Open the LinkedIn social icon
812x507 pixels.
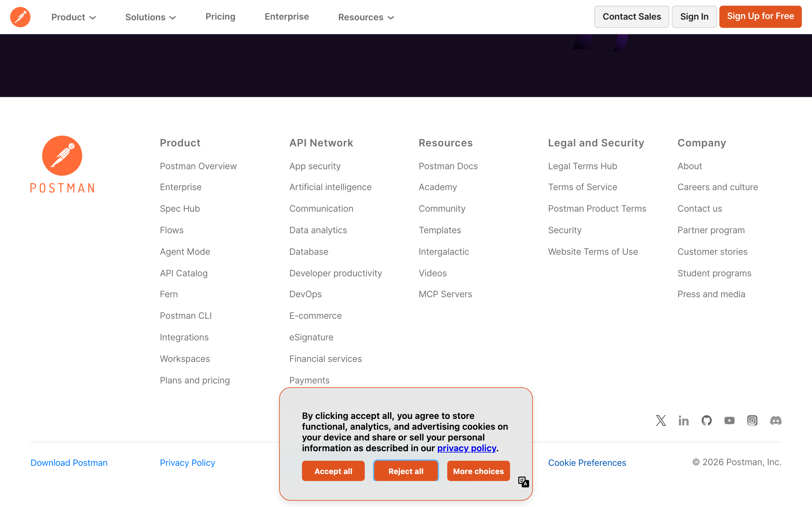pos(684,420)
